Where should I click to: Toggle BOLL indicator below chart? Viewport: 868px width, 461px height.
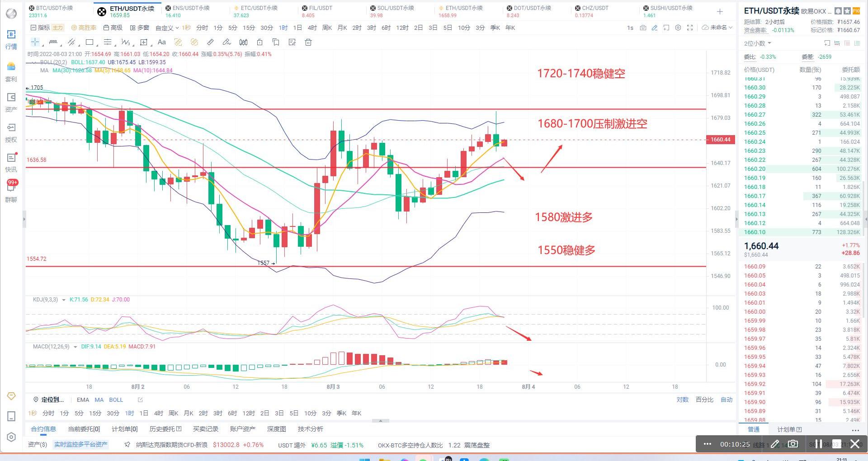pos(116,400)
